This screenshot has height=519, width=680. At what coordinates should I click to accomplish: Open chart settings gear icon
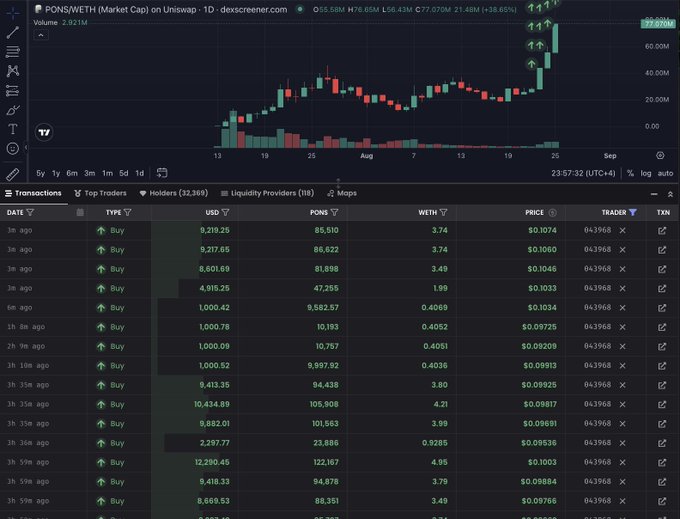(x=660, y=155)
